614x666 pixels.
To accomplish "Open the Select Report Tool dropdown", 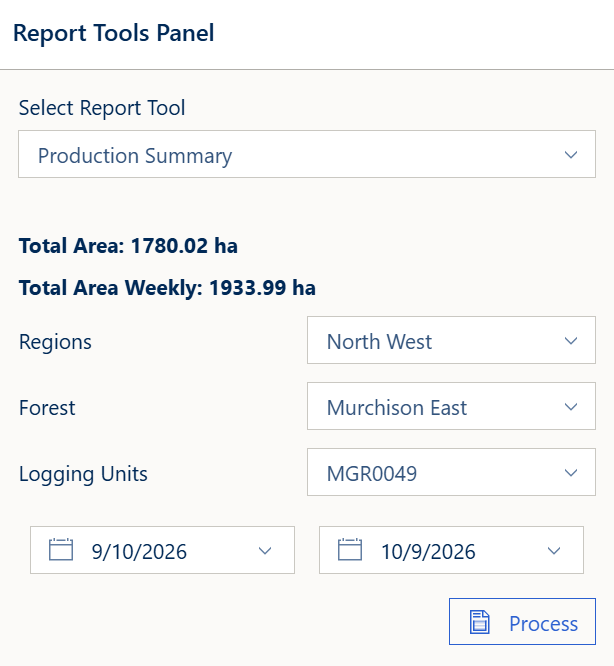I will (307, 154).
